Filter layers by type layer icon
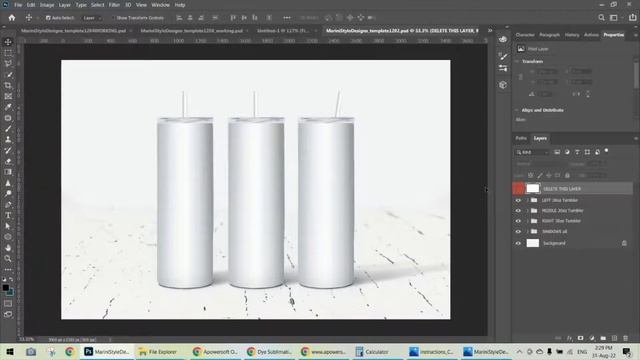 (x=577, y=152)
